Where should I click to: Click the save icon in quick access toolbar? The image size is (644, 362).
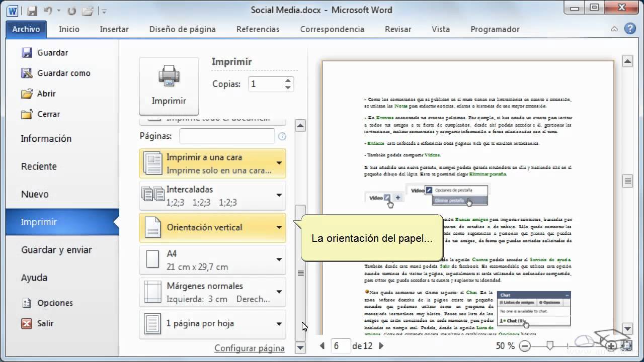click(x=32, y=10)
